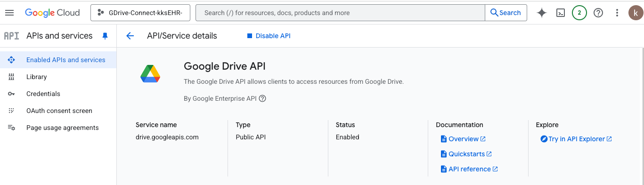This screenshot has width=644, height=185.
Task: Open the help question mark menu
Action: point(598,13)
